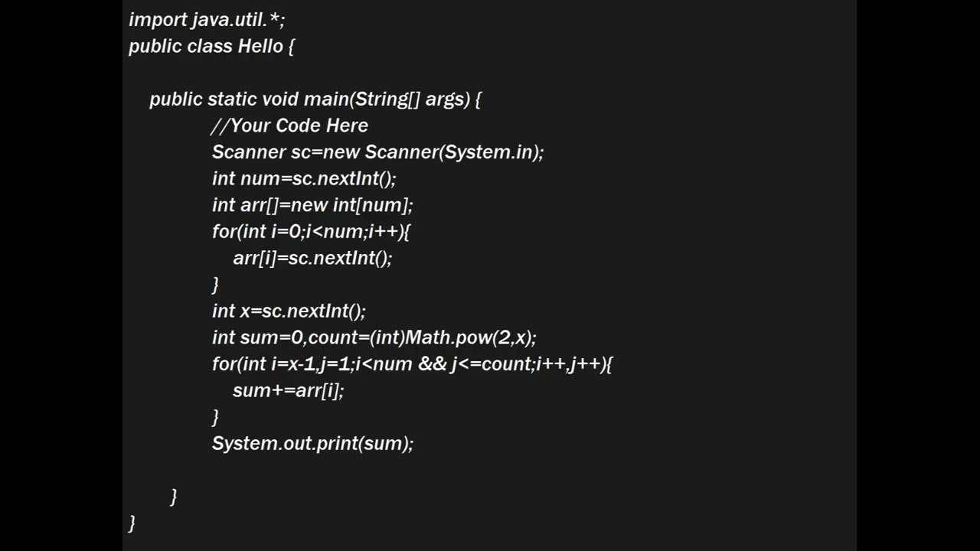Click the System.out.print(sum) line
Viewport: 980px width, 551px height.
[312, 444]
